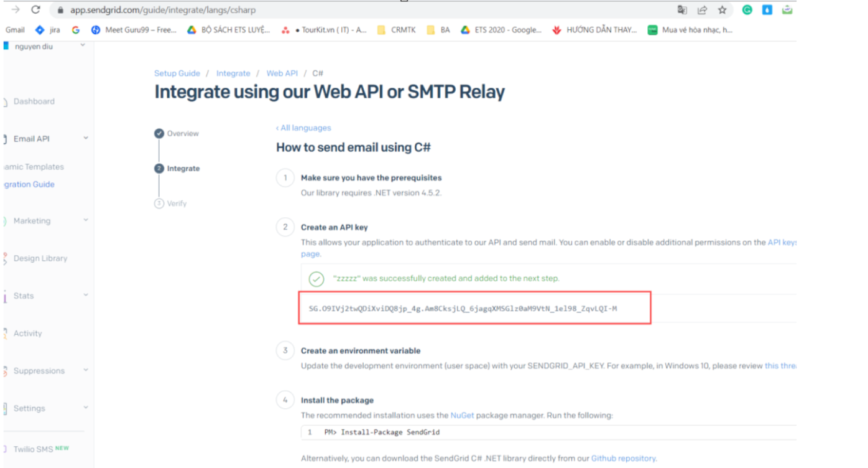Open Dynamic Templates in the sidebar

coord(34,167)
